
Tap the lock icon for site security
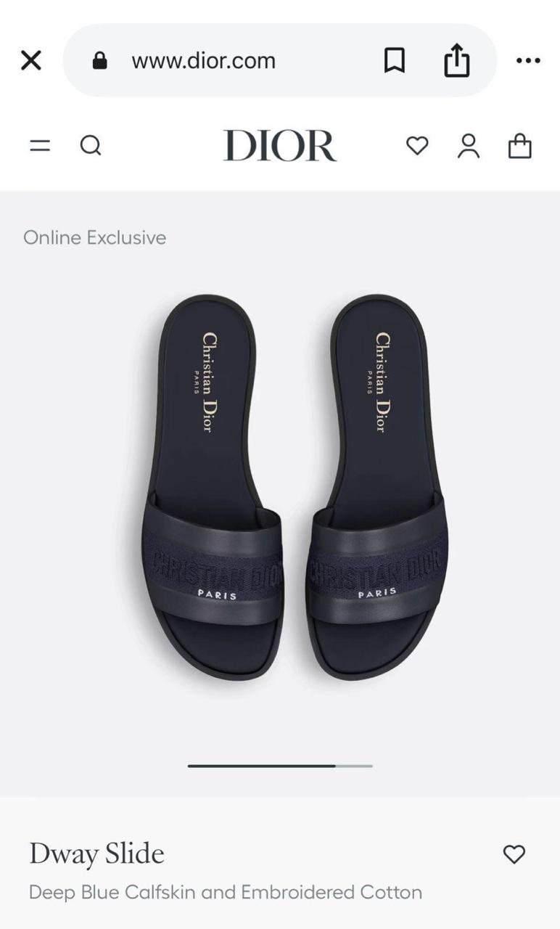pyautogui.click(x=100, y=60)
